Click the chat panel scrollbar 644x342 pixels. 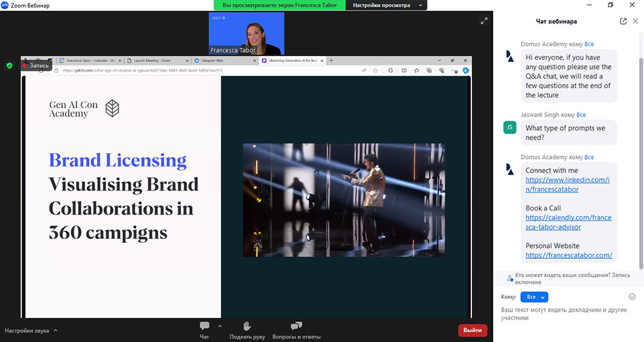click(641, 164)
